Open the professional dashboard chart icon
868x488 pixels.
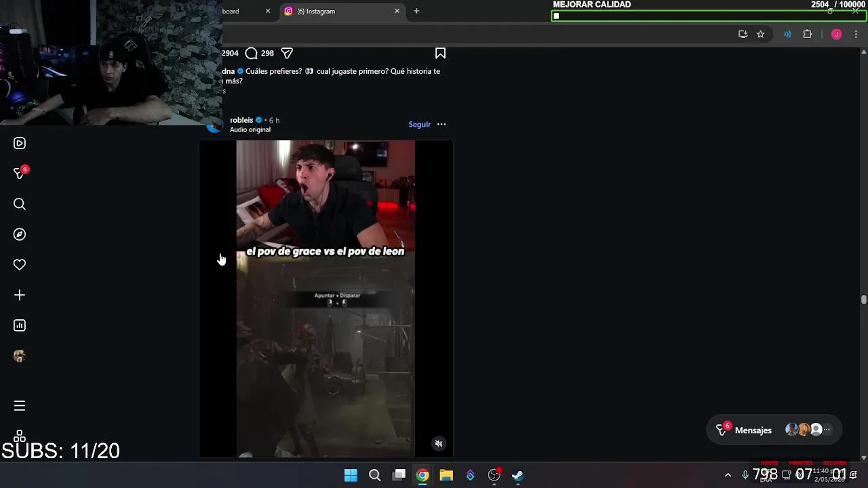[x=19, y=325]
